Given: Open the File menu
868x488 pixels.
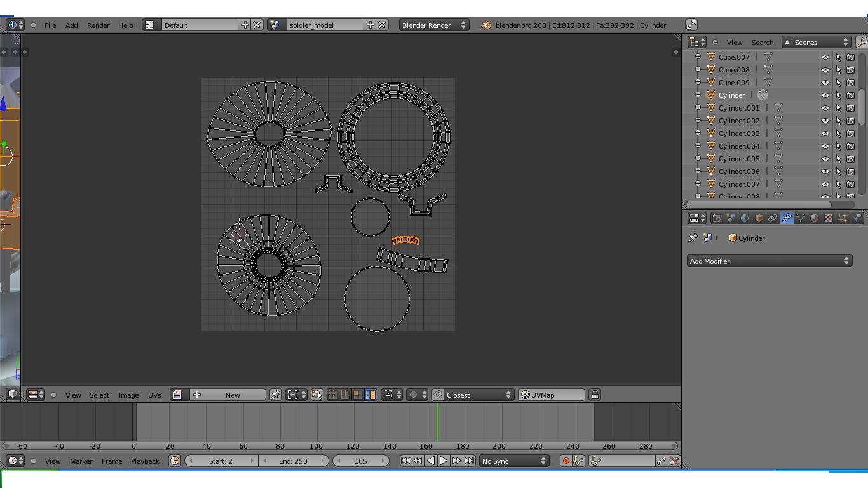Looking at the screenshot, I should point(50,25).
